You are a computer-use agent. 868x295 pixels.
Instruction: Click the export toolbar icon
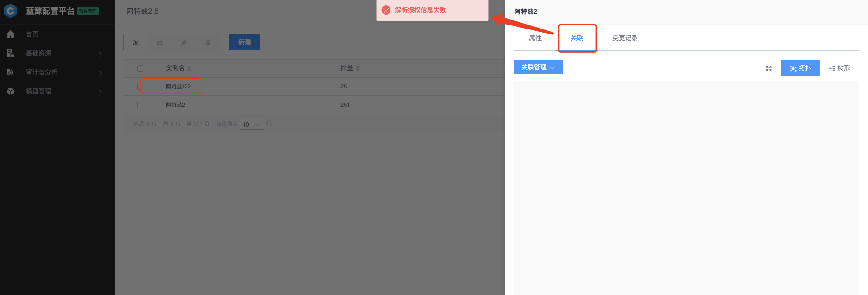pyautogui.click(x=160, y=43)
